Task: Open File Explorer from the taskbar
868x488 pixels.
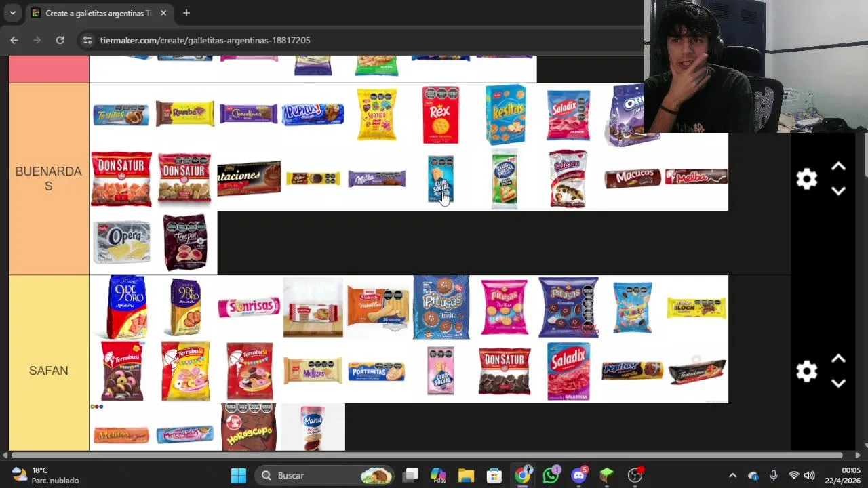Action: pos(466,475)
